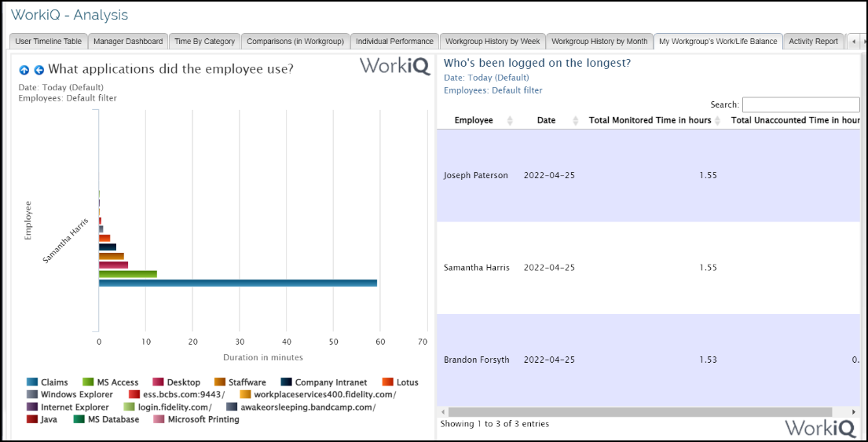
Task: Click the blue back arrow icon
Action: coord(38,70)
